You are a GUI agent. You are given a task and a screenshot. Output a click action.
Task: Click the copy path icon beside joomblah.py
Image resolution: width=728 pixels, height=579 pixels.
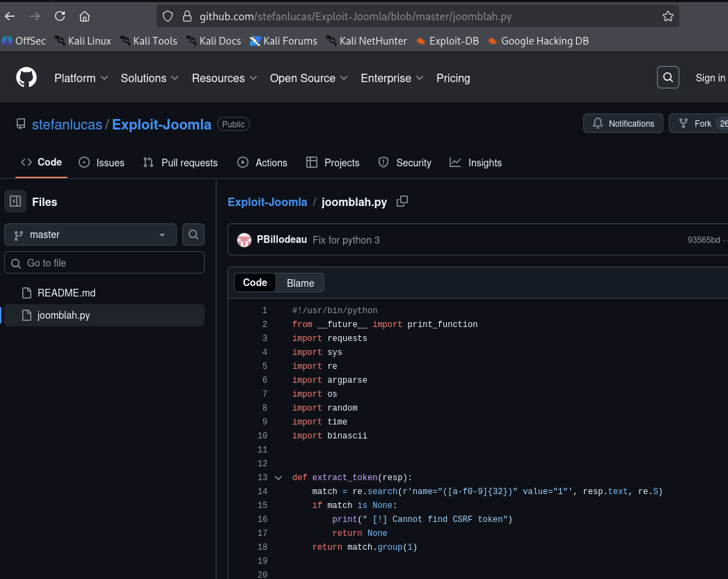click(402, 201)
